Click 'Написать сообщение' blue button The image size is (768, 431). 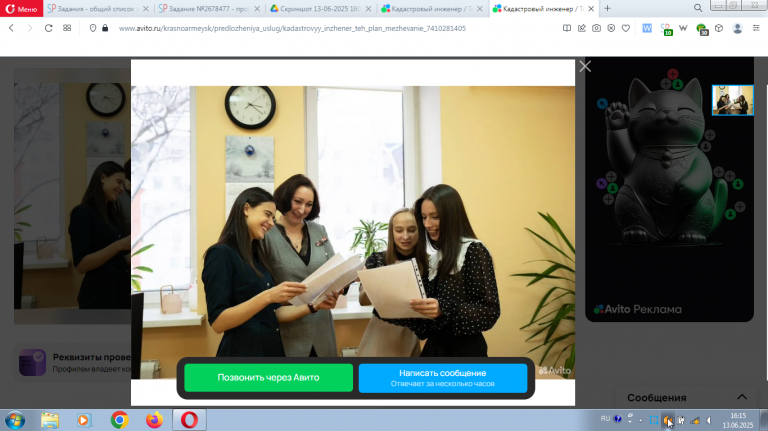tap(443, 378)
